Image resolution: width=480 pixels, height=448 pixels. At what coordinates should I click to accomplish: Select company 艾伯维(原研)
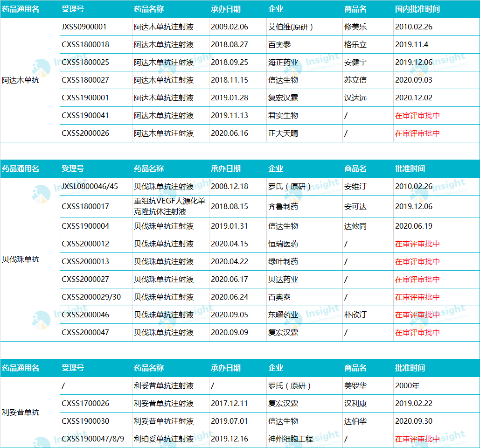[291, 27]
